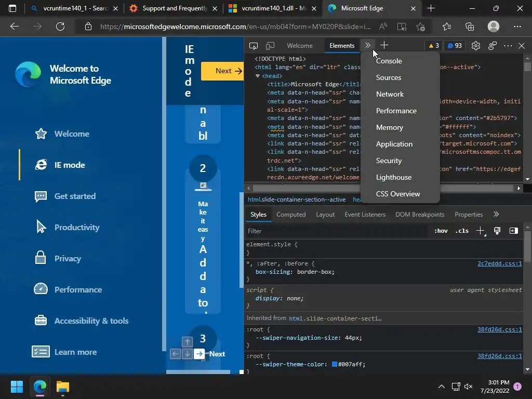Open the browser profile avatar

(494, 26)
